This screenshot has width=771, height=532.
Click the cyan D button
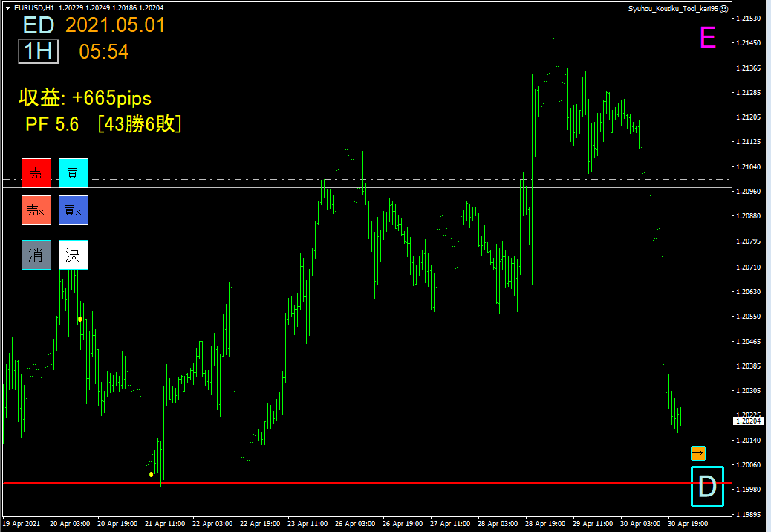(707, 486)
